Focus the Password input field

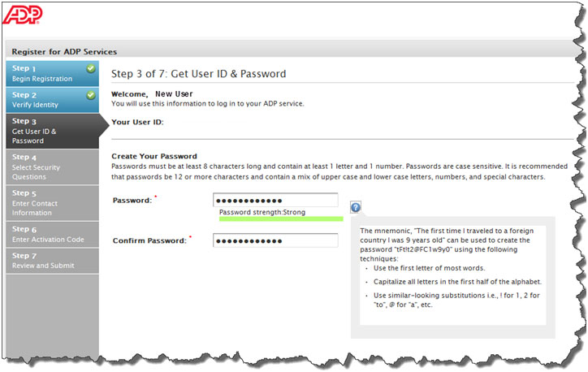click(x=275, y=201)
